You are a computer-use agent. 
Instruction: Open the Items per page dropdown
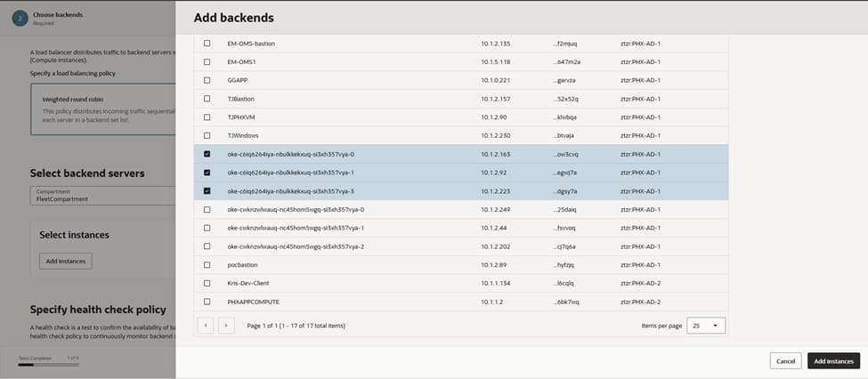[x=707, y=326]
